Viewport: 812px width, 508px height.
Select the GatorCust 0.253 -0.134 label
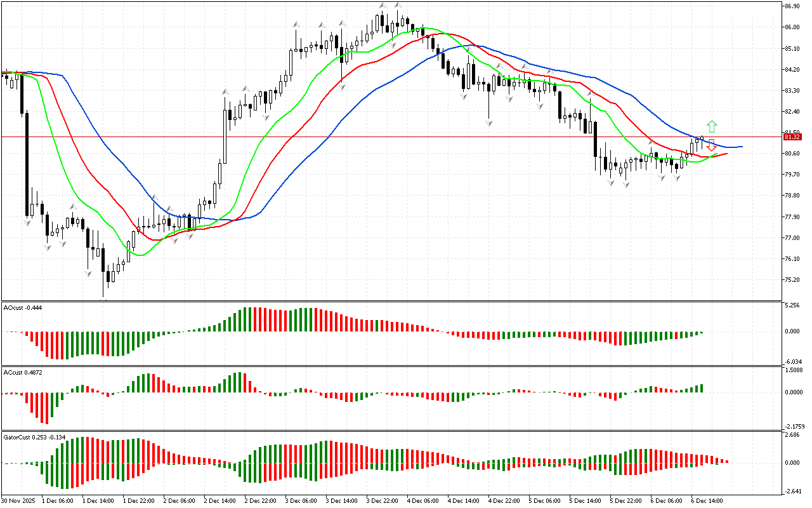[34, 438]
